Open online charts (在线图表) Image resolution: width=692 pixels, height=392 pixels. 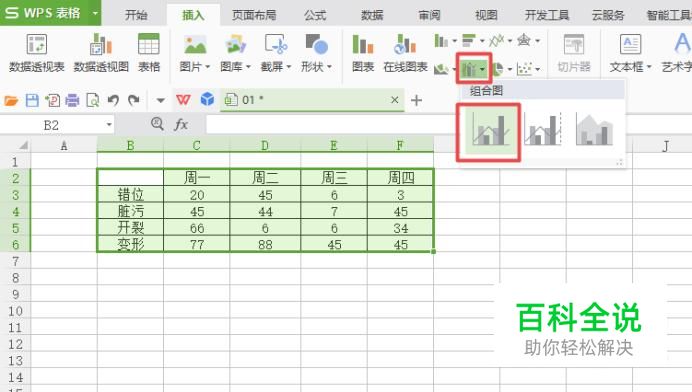(405, 53)
